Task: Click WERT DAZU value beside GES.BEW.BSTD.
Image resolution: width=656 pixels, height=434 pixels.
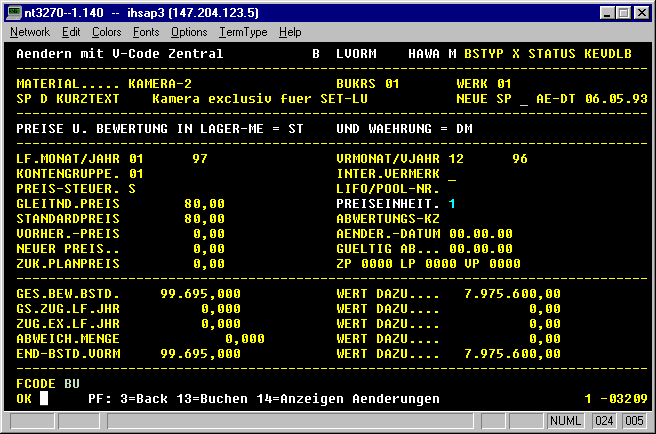Action: point(512,294)
